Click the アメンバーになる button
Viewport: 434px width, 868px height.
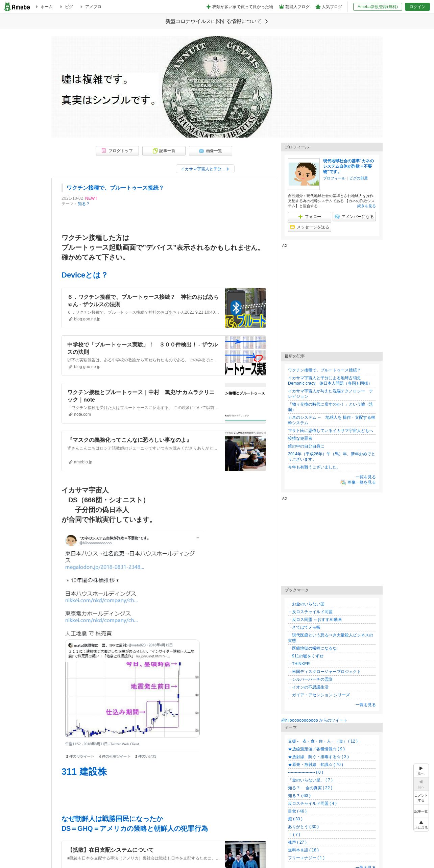coord(354,217)
